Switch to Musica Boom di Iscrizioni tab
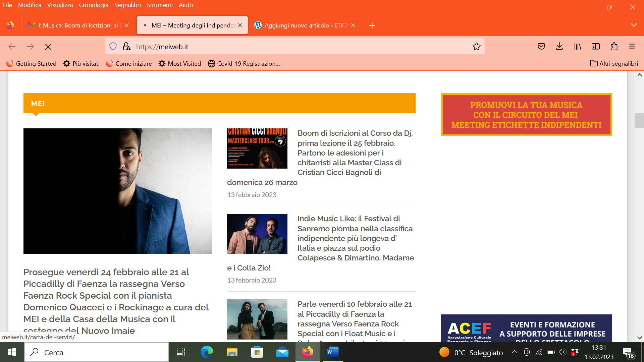 click(78, 25)
